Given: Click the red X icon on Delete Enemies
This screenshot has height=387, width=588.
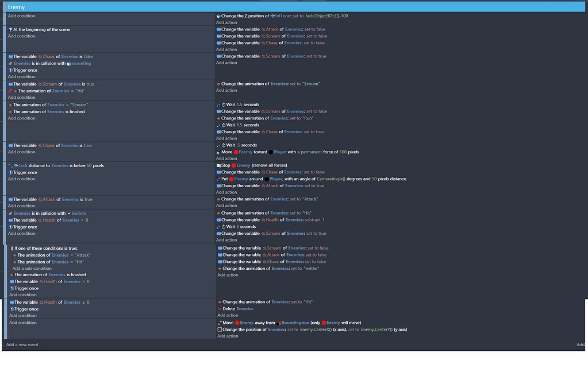Looking at the screenshot, I should point(219,308).
